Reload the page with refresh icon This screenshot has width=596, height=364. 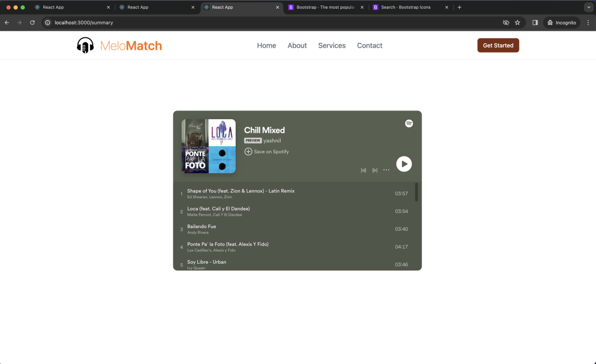33,22
